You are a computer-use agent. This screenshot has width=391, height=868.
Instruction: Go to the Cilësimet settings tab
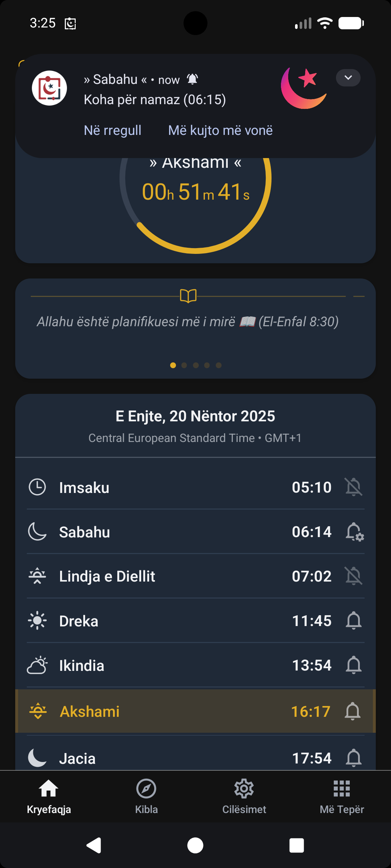point(244,796)
